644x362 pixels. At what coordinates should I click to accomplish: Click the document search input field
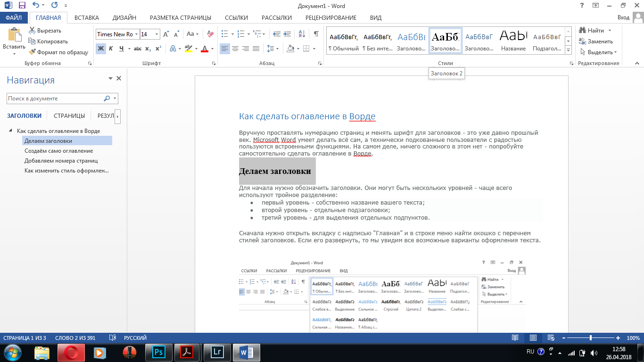point(54,99)
